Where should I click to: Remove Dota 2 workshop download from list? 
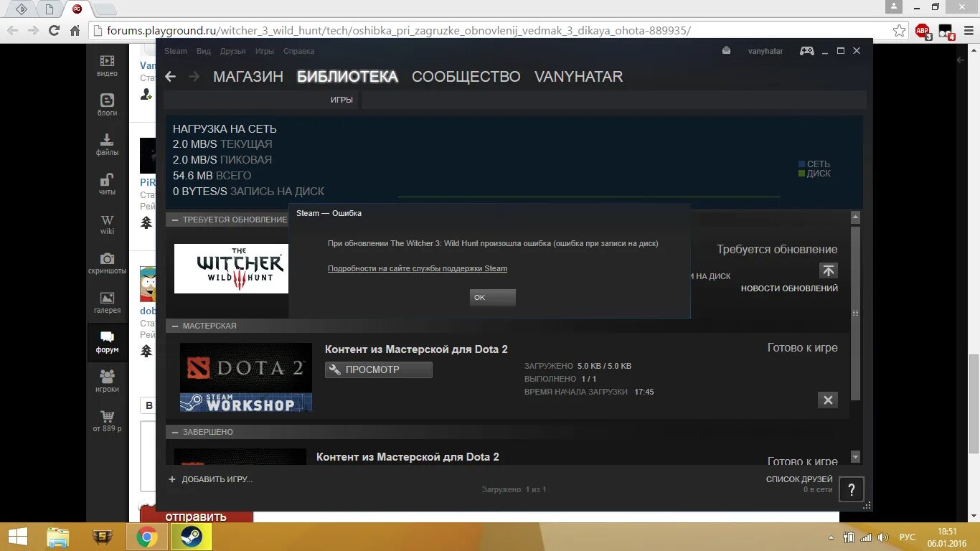[828, 400]
